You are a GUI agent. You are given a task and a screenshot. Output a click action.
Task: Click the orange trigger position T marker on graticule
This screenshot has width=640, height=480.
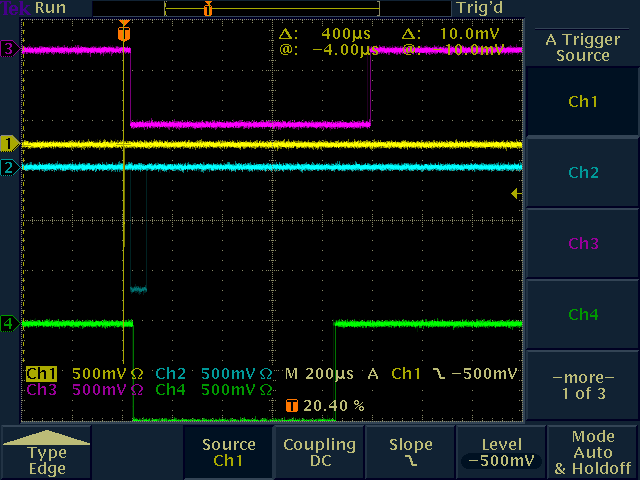[x=124, y=32]
